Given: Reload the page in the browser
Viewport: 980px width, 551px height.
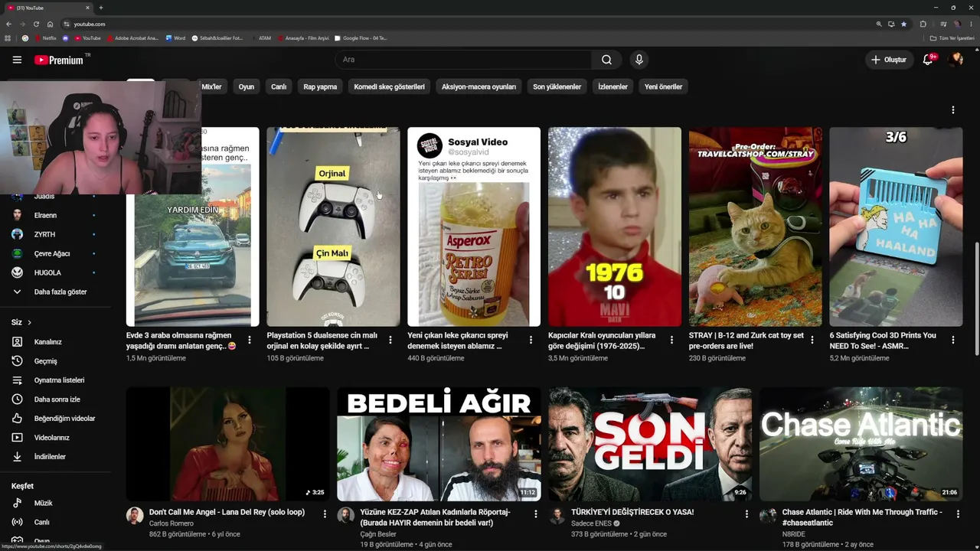Looking at the screenshot, I should [x=36, y=24].
